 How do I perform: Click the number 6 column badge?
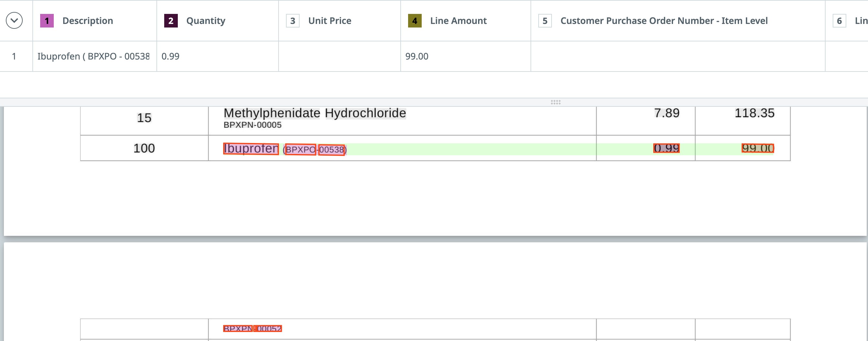tap(839, 21)
